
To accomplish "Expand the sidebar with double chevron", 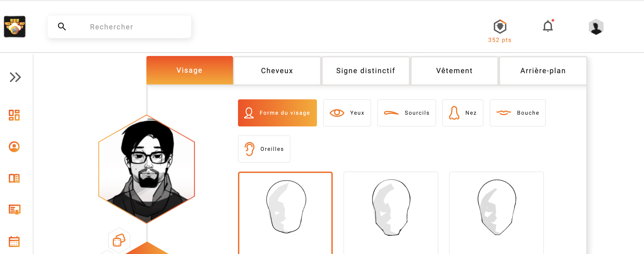I will tap(15, 77).
